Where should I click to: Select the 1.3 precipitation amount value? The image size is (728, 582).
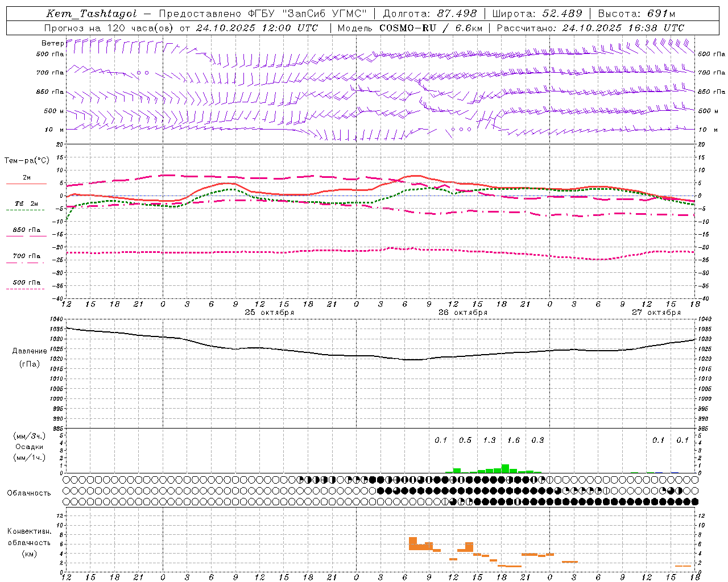489,440
